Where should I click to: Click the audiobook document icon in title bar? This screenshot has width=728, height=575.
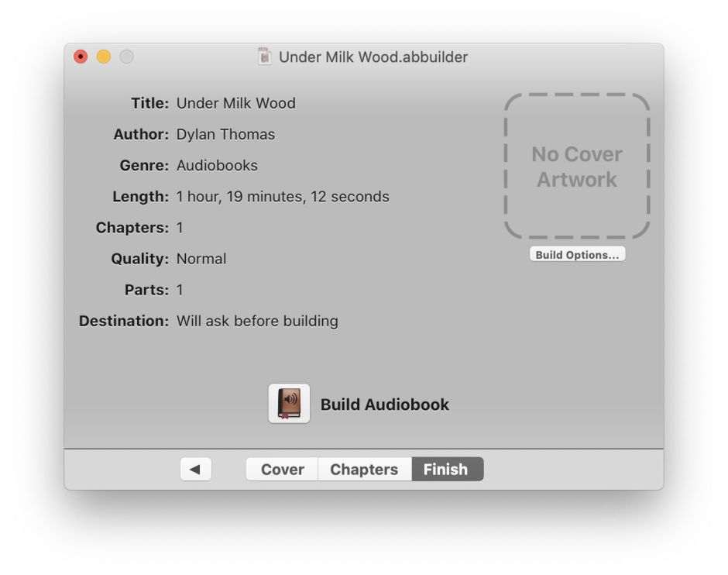pyautogui.click(x=264, y=57)
